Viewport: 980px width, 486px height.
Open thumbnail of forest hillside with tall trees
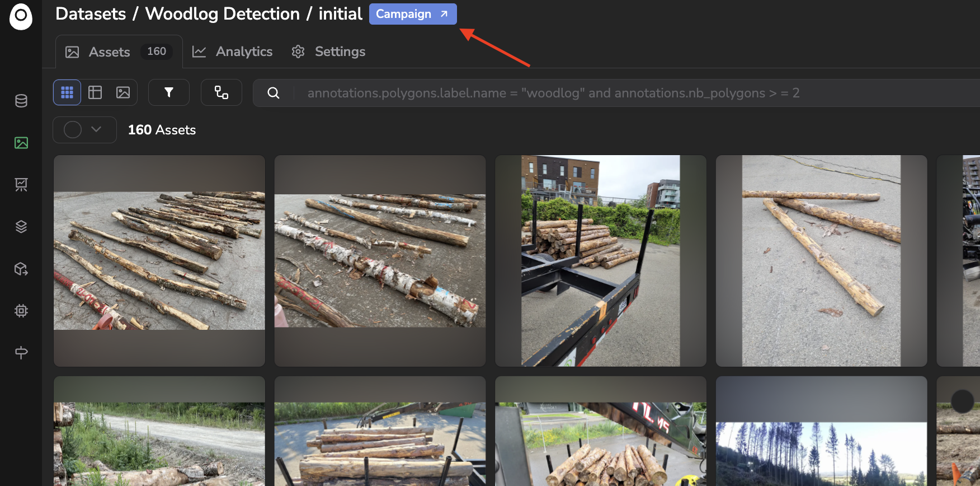click(x=822, y=431)
